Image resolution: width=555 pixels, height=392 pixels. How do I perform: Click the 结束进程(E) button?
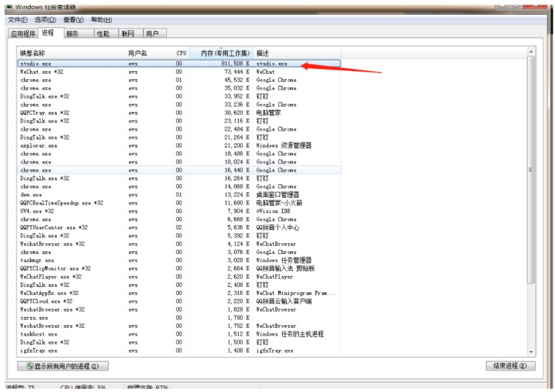pyautogui.click(x=510, y=366)
